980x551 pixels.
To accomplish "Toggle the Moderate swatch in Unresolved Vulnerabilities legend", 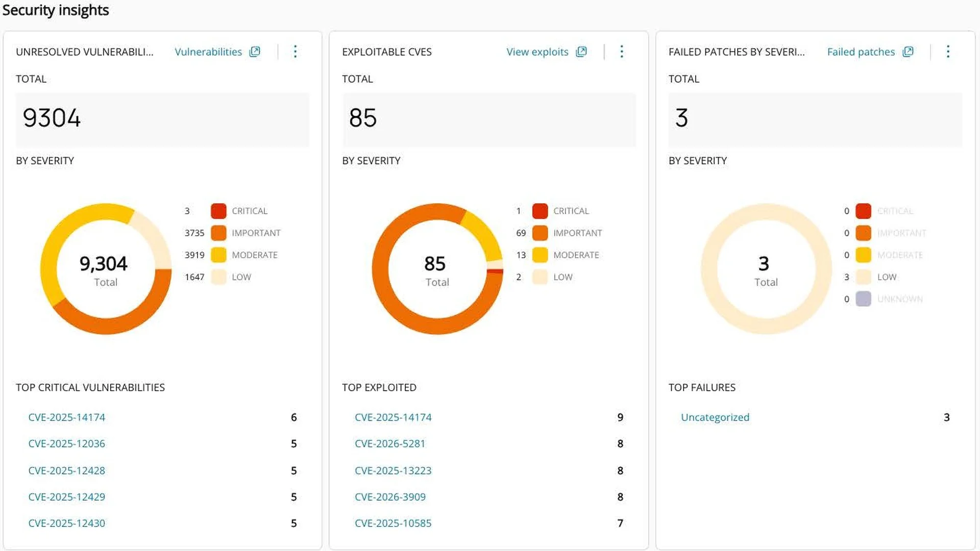I will 218,255.
